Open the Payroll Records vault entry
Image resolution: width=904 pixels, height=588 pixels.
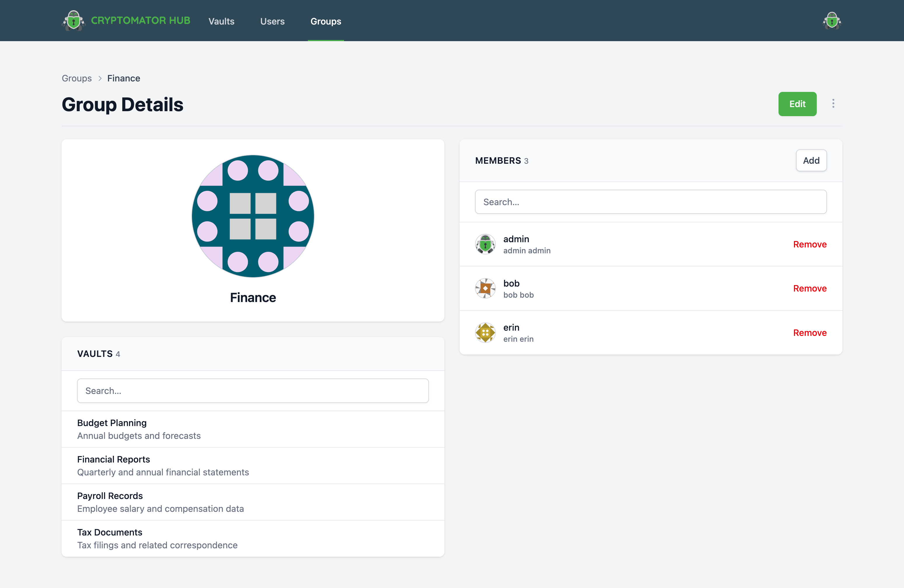click(110, 496)
